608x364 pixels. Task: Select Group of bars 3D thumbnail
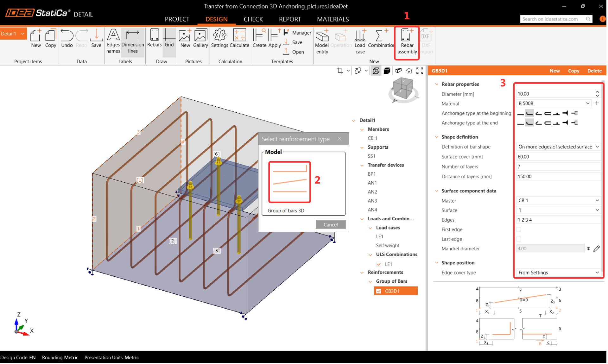click(x=289, y=182)
